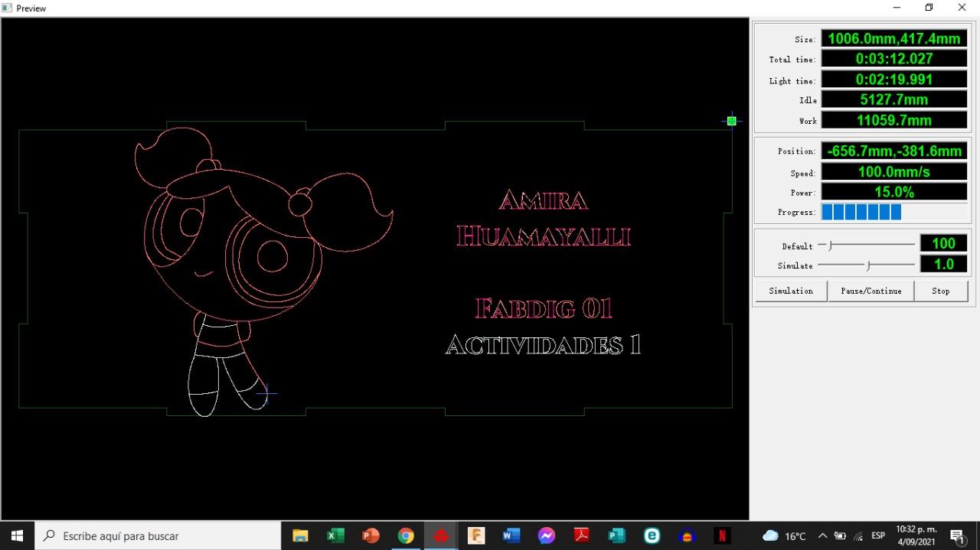Click the battery status tray icon
980x550 pixels.
(x=840, y=535)
